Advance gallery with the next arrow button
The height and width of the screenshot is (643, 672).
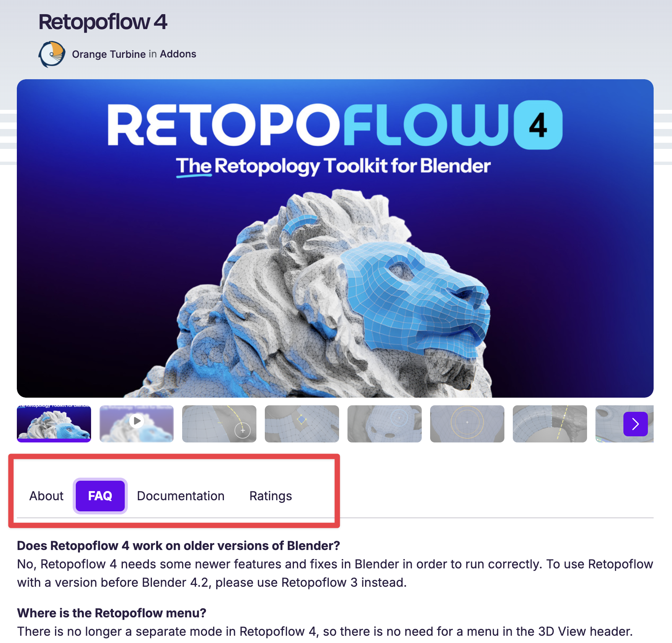click(x=635, y=424)
